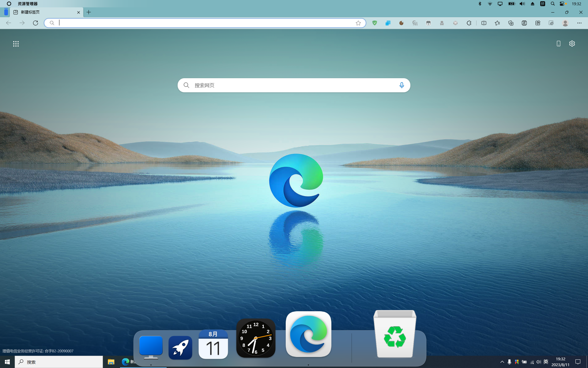Open the calendar dock icon
The width and height of the screenshot is (588, 368).
pos(213,344)
